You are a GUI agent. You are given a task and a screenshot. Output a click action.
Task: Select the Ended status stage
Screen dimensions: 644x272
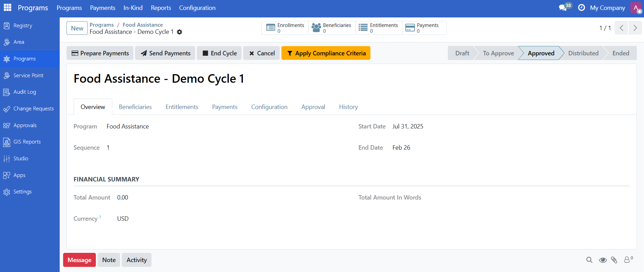pyautogui.click(x=621, y=53)
